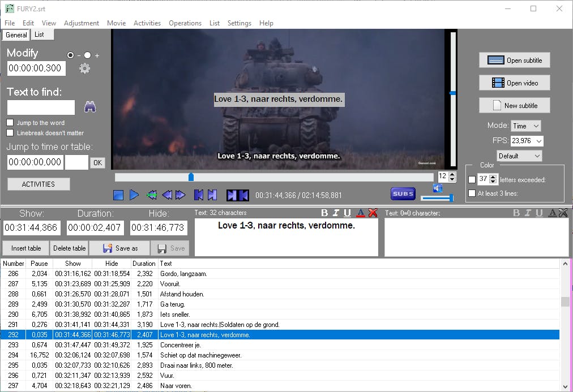Toggle the blue SUBS button
This screenshot has width=573, height=392.
pos(403,193)
